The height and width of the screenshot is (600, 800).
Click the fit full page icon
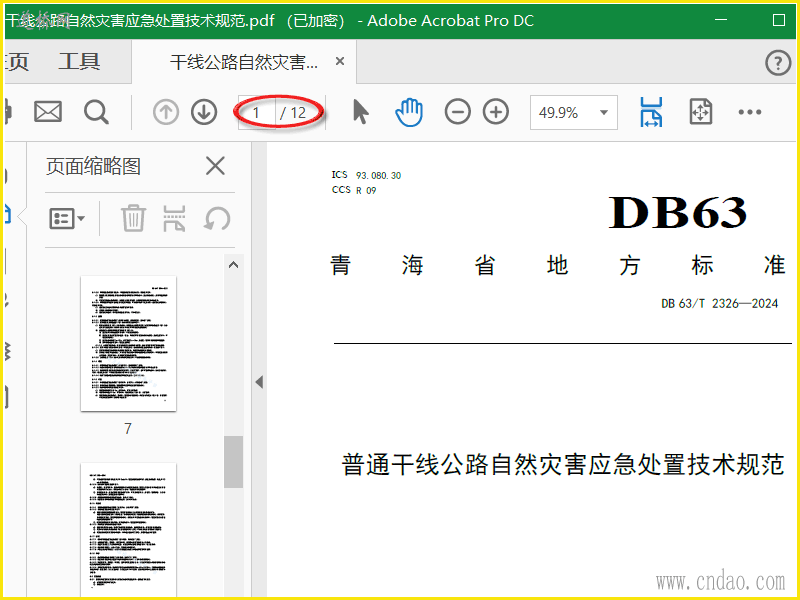701,112
